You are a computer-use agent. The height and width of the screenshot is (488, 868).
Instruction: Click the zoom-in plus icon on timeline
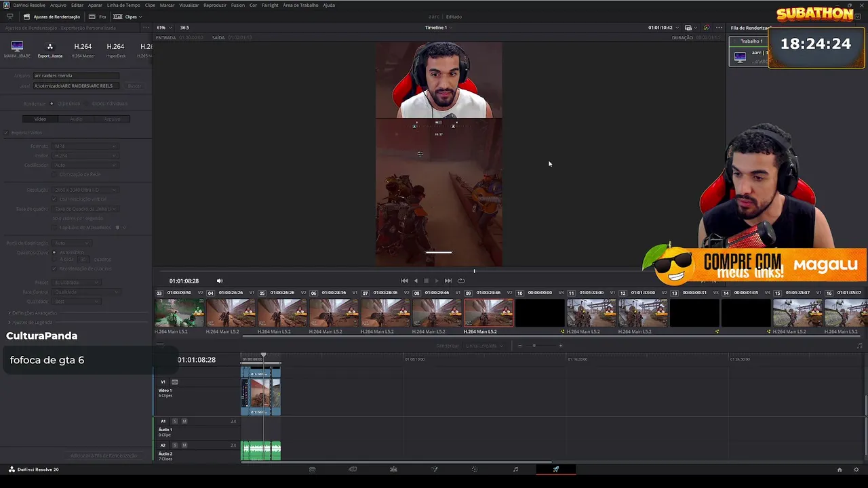pyautogui.click(x=560, y=346)
